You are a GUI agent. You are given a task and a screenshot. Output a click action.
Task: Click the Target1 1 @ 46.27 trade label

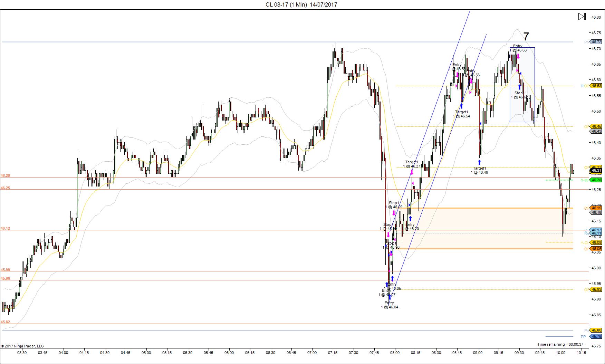pos(412,164)
